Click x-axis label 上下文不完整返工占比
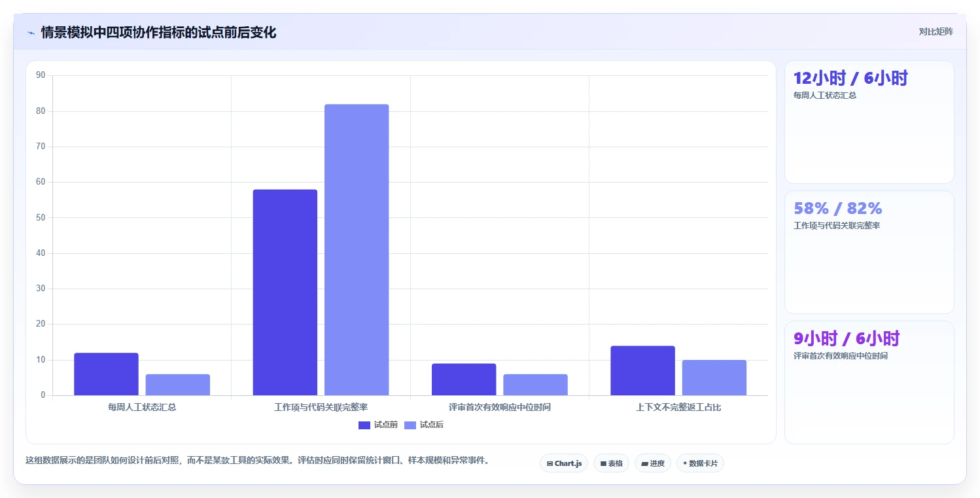 pos(678,407)
